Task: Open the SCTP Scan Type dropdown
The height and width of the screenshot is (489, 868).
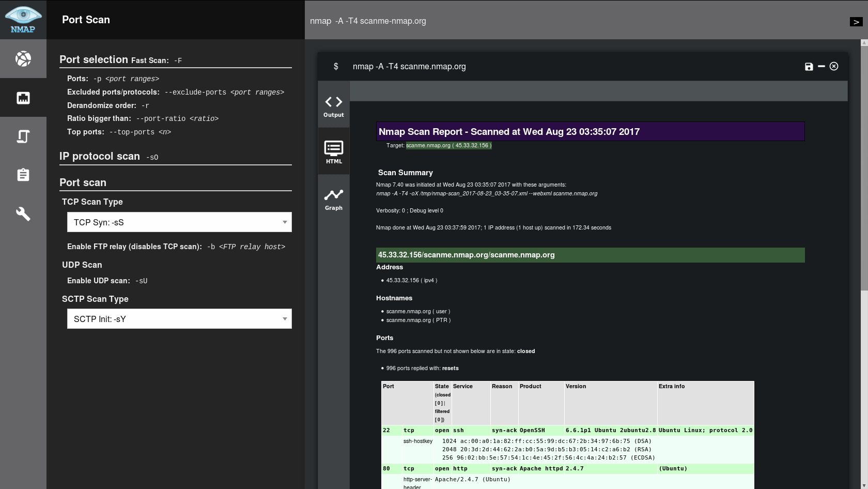Action: pos(179,319)
